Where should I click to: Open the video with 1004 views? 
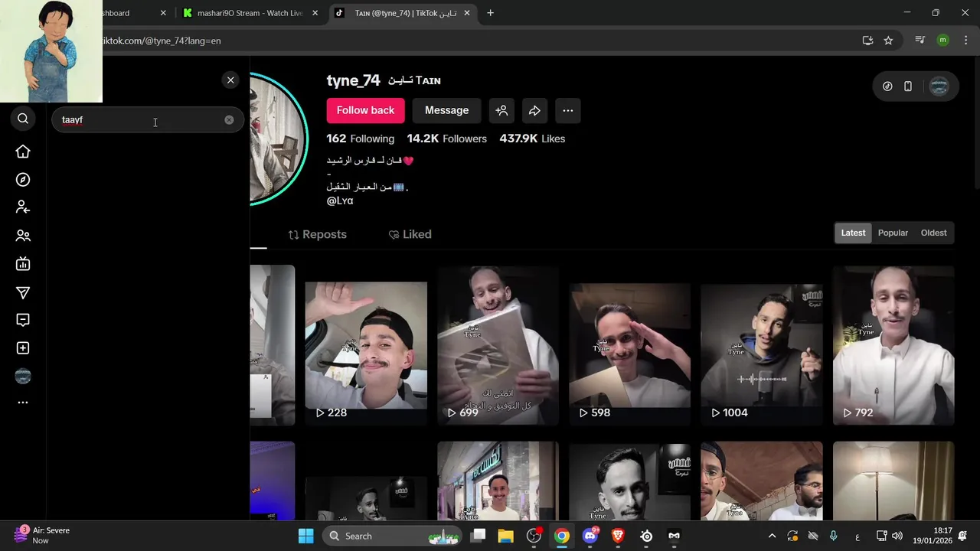tap(762, 345)
